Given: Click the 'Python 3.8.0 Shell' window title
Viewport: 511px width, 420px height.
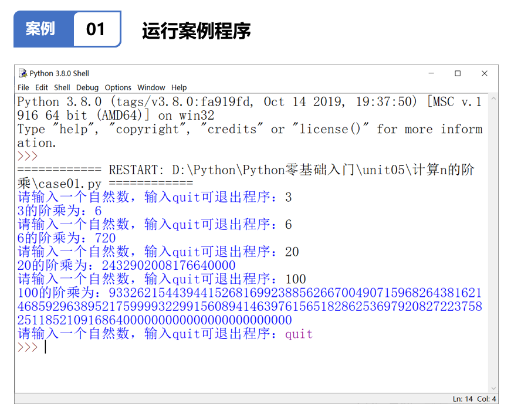Looking at the screenshot, I should 59,73.
